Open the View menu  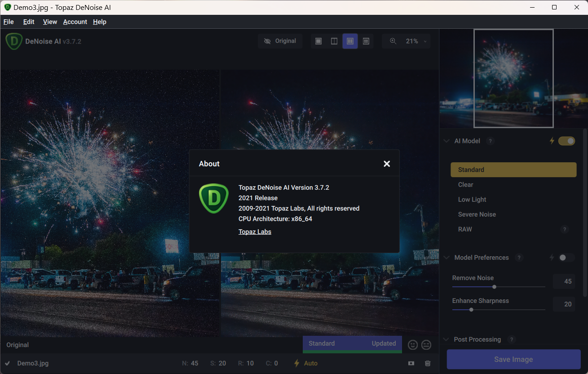point(50,22)
